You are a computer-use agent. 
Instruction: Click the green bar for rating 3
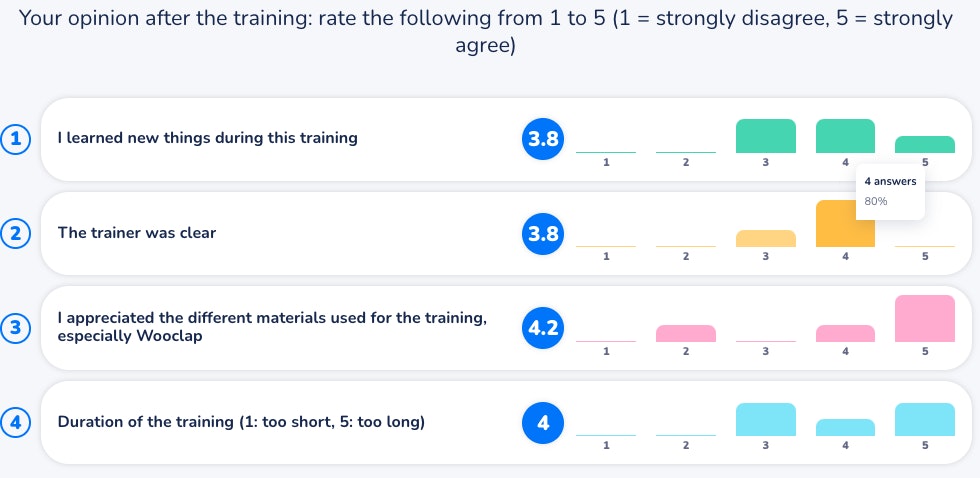tap(765, 136)
